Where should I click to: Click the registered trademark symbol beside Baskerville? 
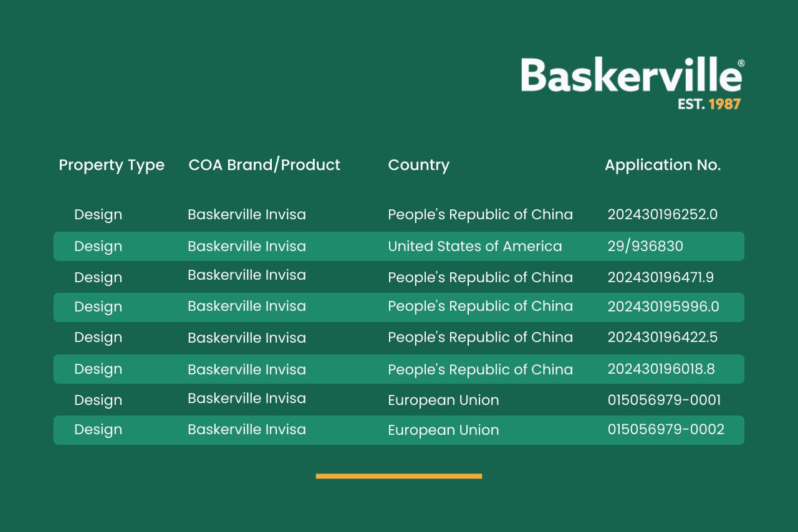(x=741, y=64)
